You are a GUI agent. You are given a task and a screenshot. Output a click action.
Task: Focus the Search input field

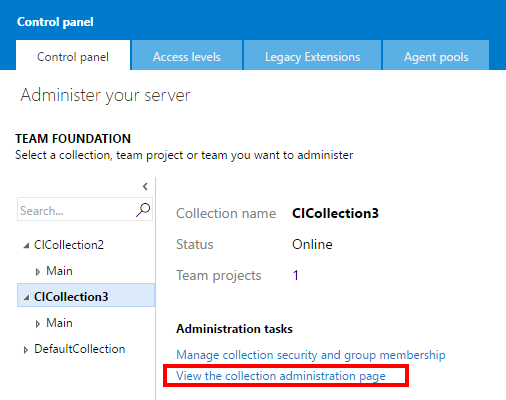(76, 210)
